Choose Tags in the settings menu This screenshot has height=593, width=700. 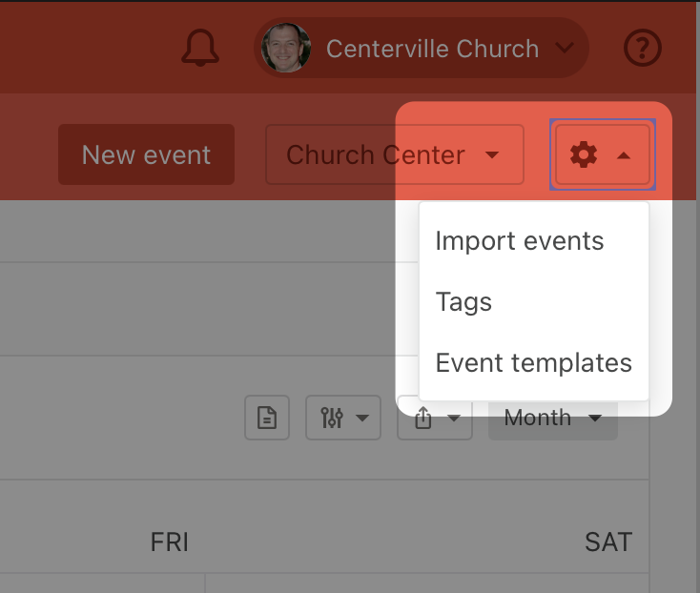pyautogui.click(x=463, y=302)
